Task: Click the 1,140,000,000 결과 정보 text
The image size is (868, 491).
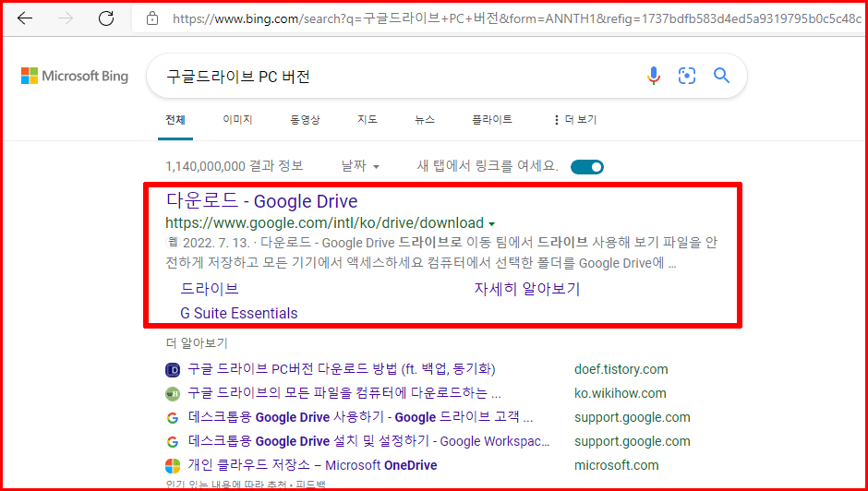Action: 235,166
